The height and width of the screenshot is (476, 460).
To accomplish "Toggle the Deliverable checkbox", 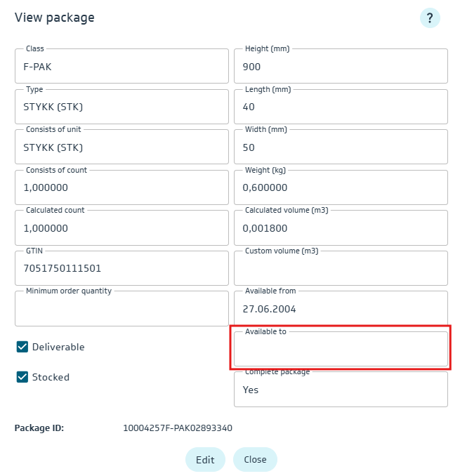I will 22,347.
